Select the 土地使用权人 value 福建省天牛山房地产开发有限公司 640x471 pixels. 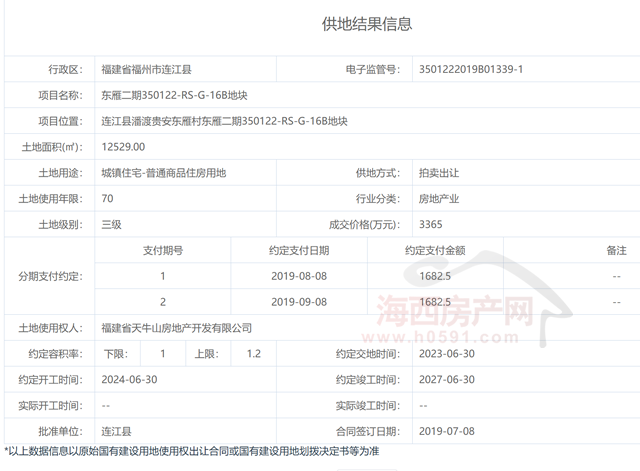coord(176,328)
